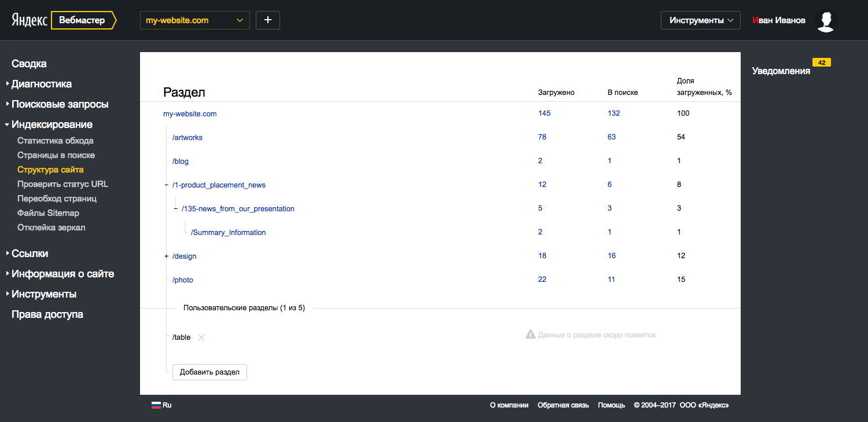
Task: Open the О компании footer link
Action: pos(509,405)
